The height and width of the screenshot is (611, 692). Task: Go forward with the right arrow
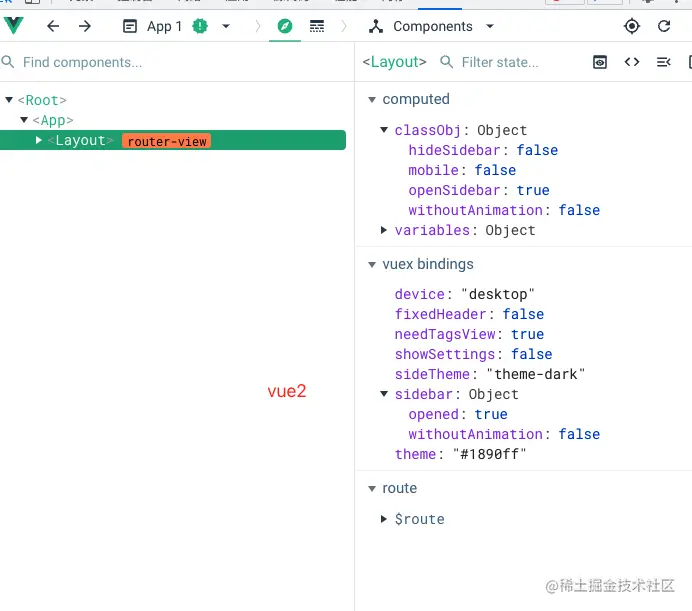coord(85,26)
